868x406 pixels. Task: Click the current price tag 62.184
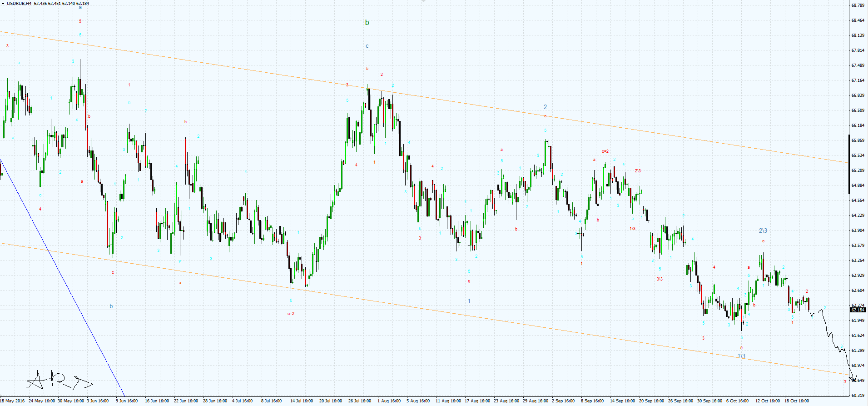click(858, 310)
